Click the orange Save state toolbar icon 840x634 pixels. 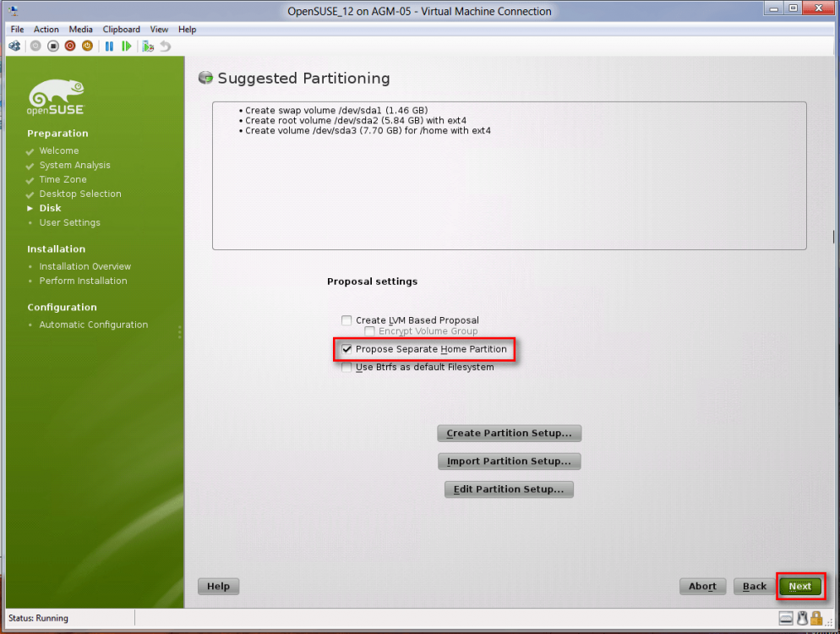click(87, 46)
